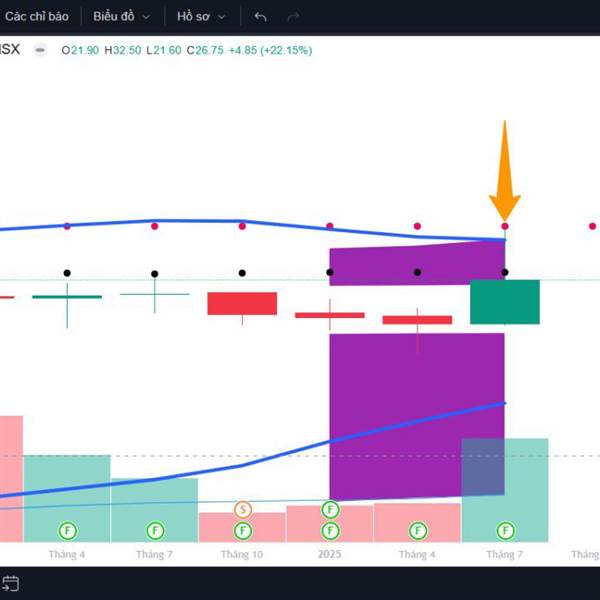Image resolution: width=600 pixels, height=600 pixels.
Task: Select the red candle body above Tháng 10
Action: (x=242, y=303)
